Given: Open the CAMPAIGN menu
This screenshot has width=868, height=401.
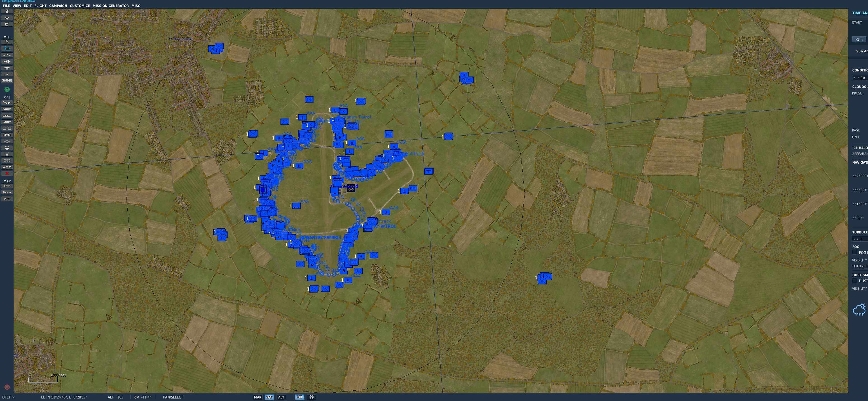Looking at the screenshot, I should click(58, 6).
